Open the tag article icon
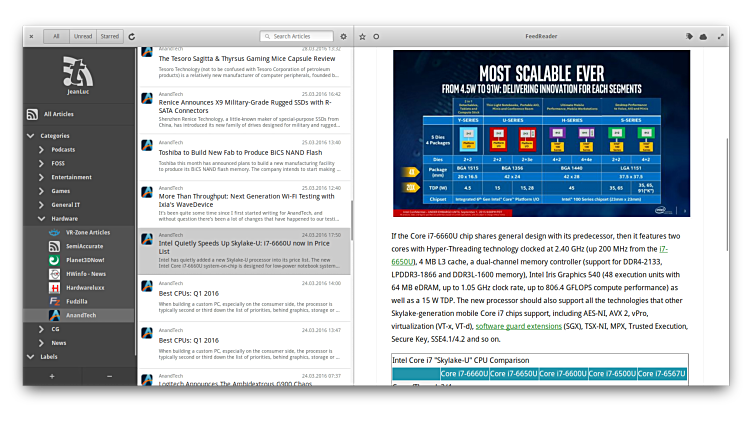Viewport: 752px width, 423px height. pyautogui.click(x=689, y=36)
